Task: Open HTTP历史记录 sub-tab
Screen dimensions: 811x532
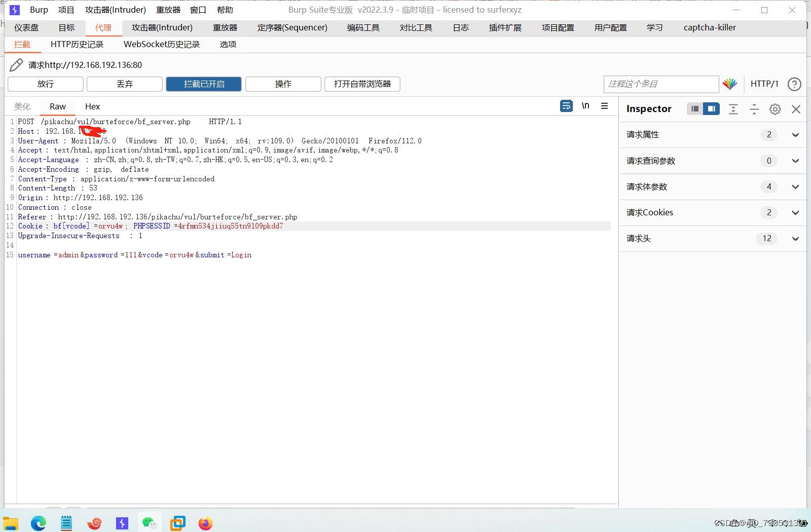Action: [77, 45]
